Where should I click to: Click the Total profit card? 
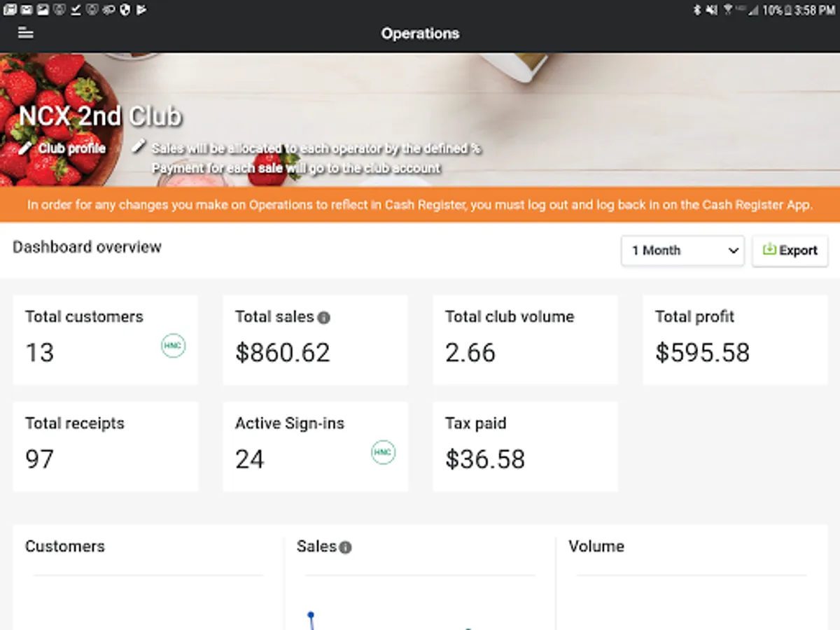[x=735, y=339]
